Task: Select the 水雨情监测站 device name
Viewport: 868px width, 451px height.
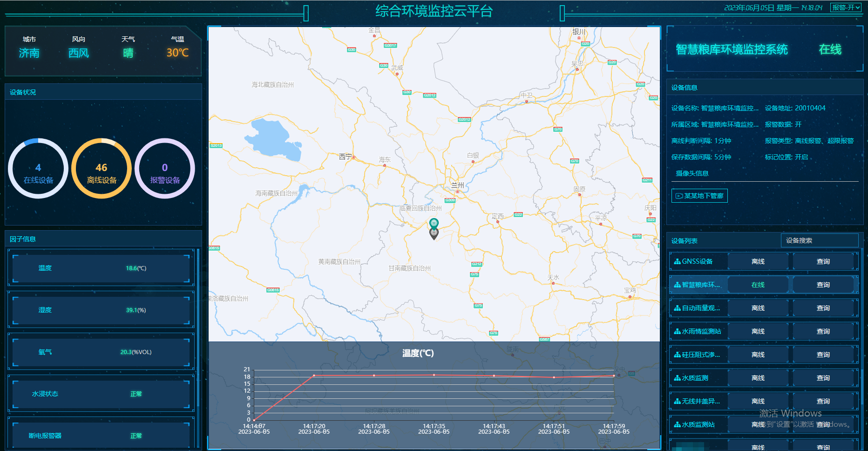Action: [x=701, y=331]
